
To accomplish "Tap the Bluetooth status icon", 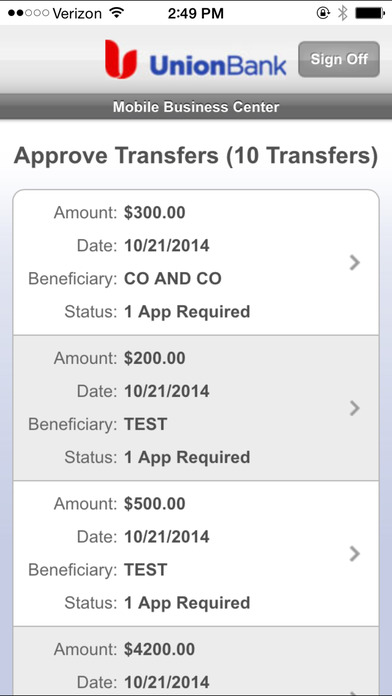I will [x=342, y=13].
